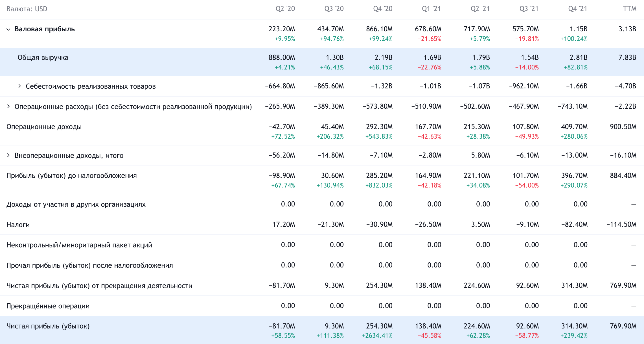This screenshot has width=644, height=344.
Task: Click taxes TTM value −114.50M
Action: click(x=621, y=225)
